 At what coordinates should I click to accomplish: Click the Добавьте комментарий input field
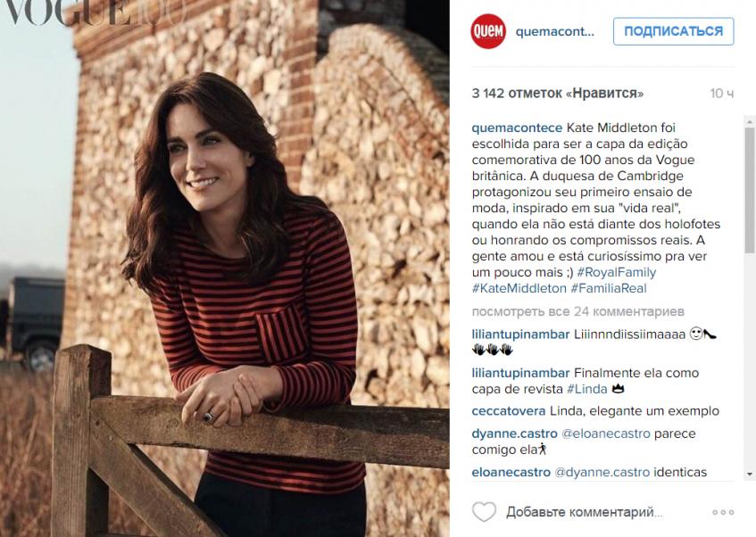pyautogui.click(x=585, y=512)
